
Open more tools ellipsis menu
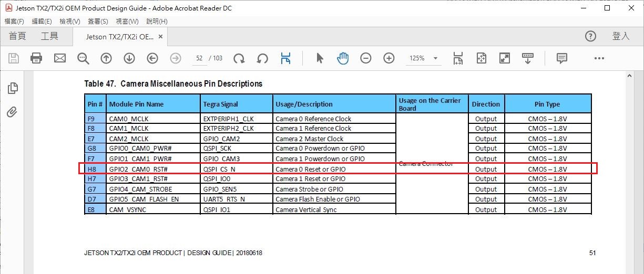coord(599,58)
